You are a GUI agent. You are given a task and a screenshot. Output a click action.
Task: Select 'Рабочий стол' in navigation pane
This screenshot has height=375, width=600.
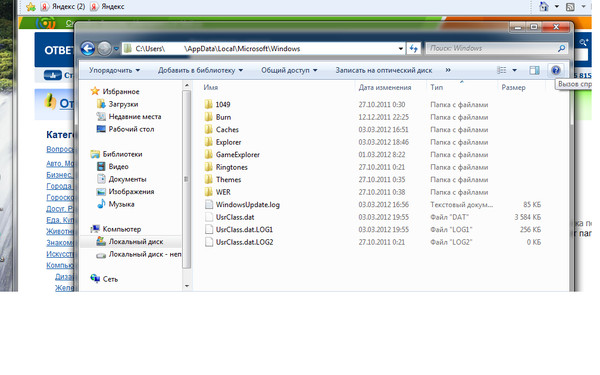coord(131,129)
